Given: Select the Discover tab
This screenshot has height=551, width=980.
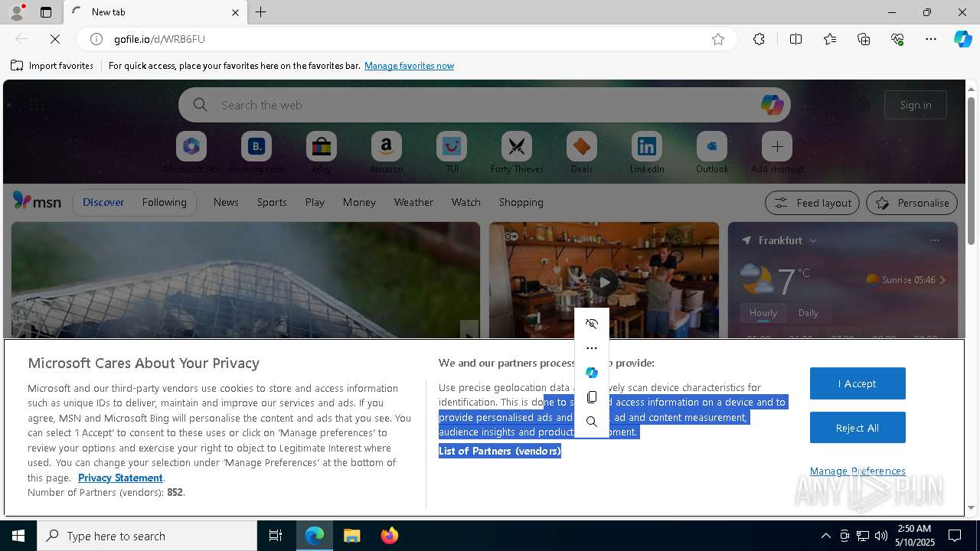Looking at the screenshot, I should tap(103, 202).
